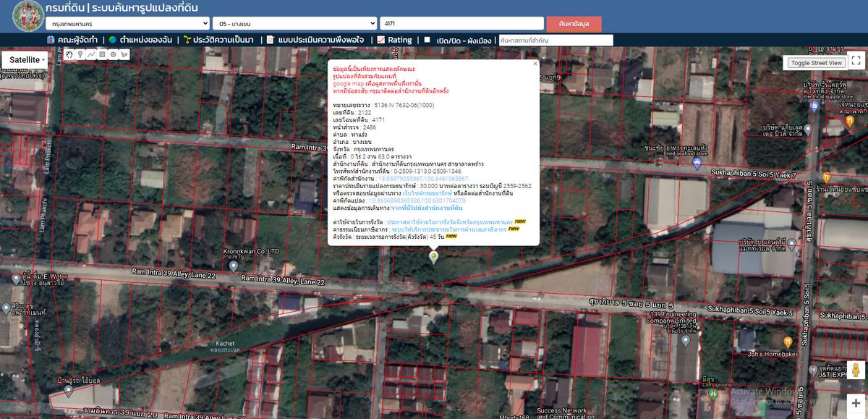The image size is (868, 419).
Task: Click the Toggle Street View button
Action: [x=816, y=62]
